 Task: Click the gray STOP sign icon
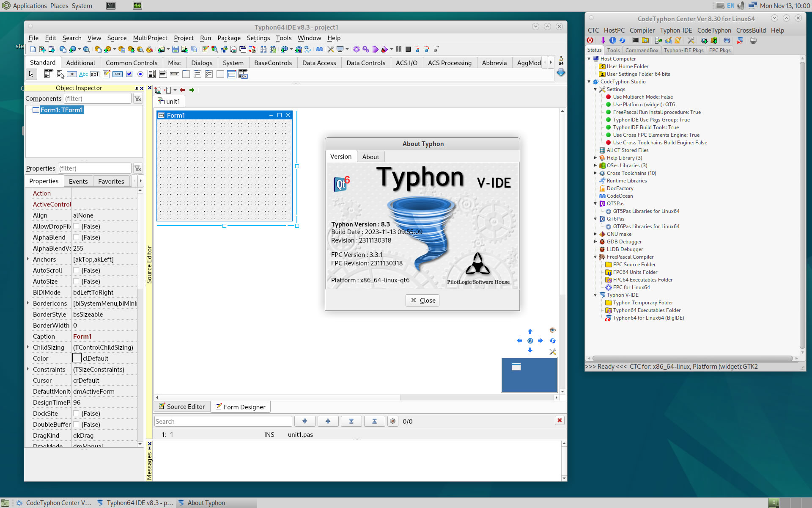(x=753, y=40)
